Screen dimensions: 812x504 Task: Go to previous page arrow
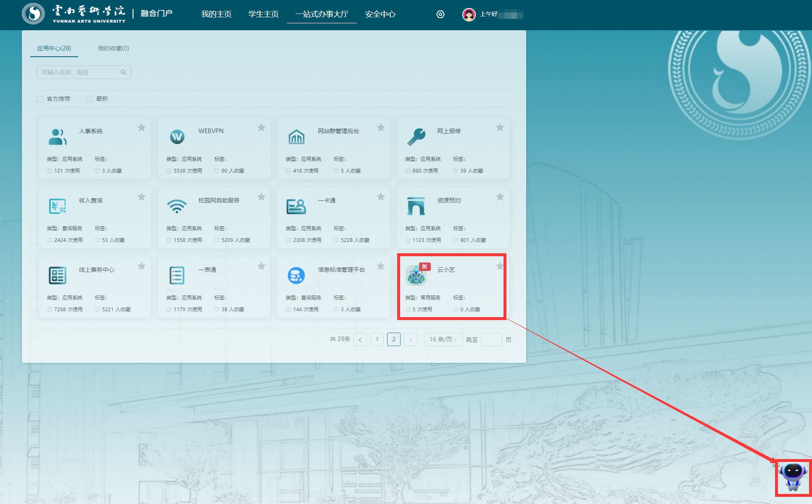(360, 339)
